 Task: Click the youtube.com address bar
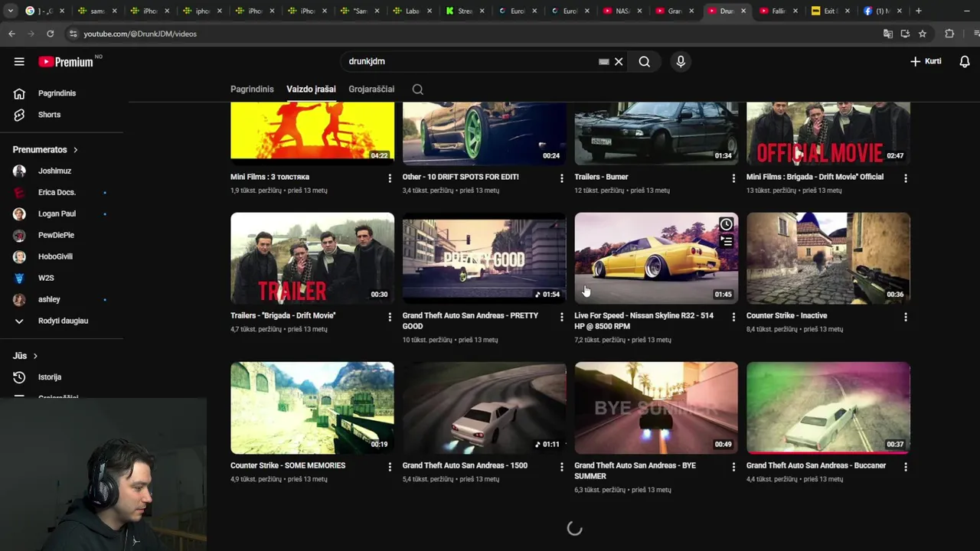[475, 34]
